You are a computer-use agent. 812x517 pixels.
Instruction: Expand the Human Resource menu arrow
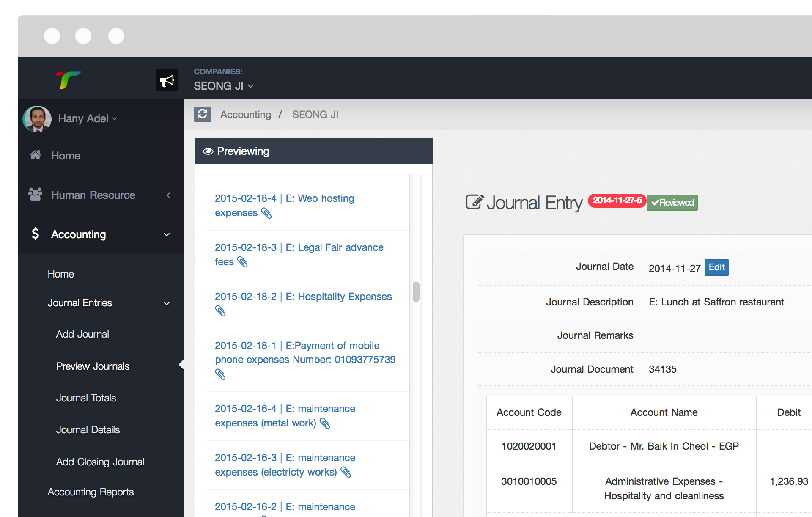tap(168, 195)
